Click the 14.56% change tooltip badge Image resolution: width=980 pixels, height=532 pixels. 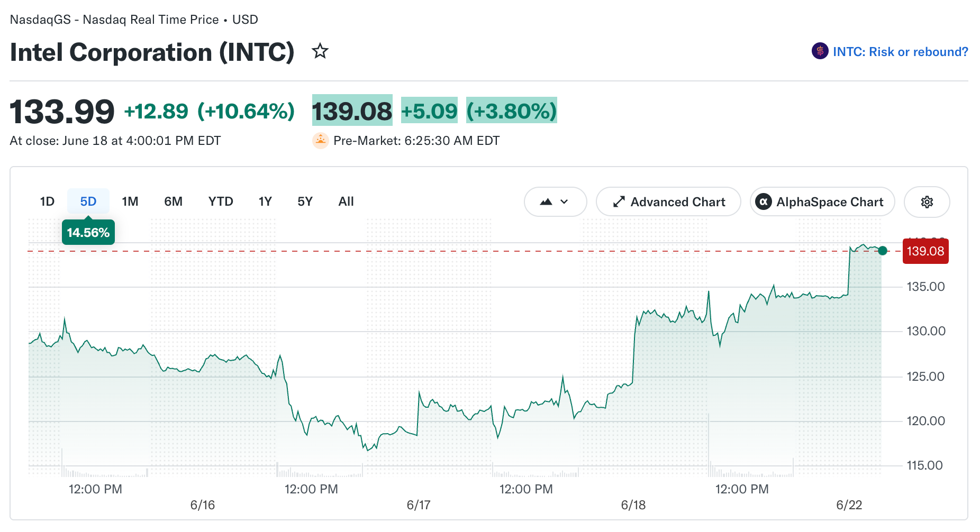88,233
